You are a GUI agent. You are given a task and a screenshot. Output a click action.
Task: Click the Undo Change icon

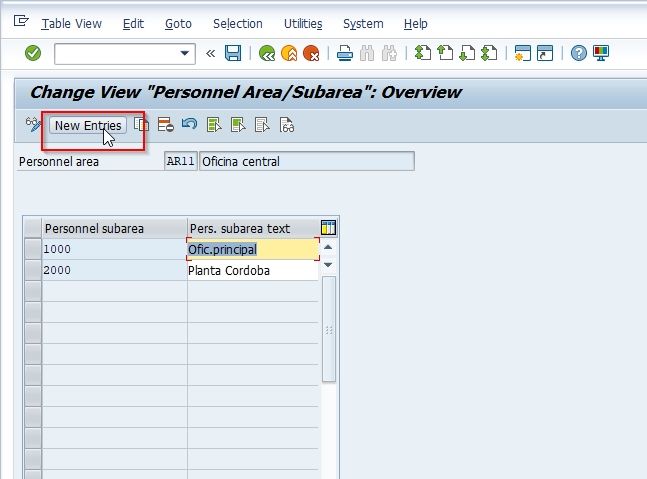(189, 124)
